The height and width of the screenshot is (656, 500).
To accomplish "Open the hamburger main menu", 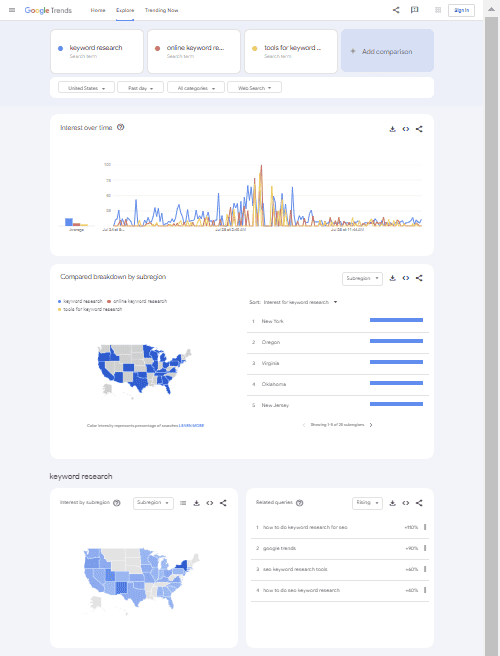I will (x=12, y=10).
